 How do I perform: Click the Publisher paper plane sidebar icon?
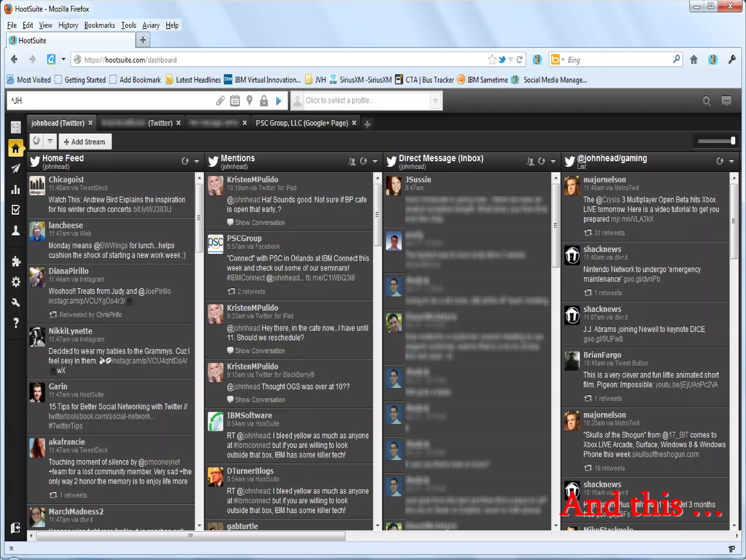16,169
